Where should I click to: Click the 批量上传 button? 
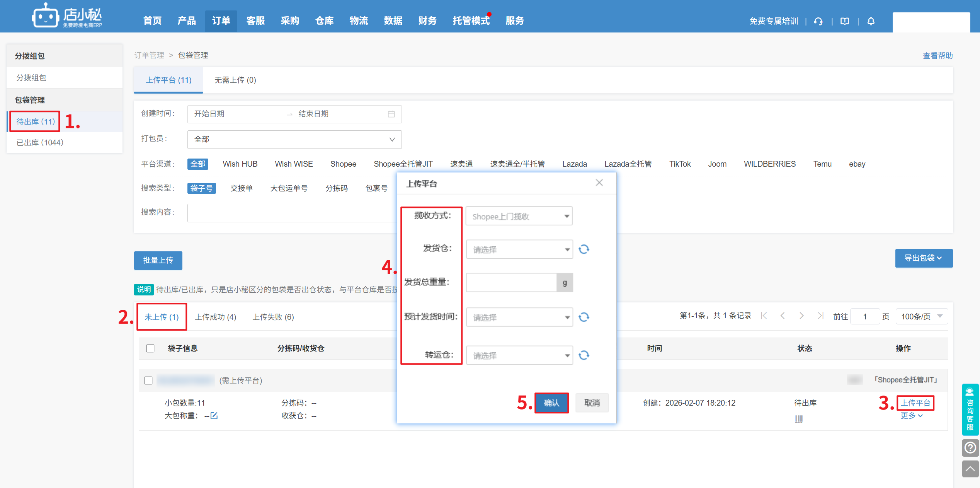coord(158,260)
